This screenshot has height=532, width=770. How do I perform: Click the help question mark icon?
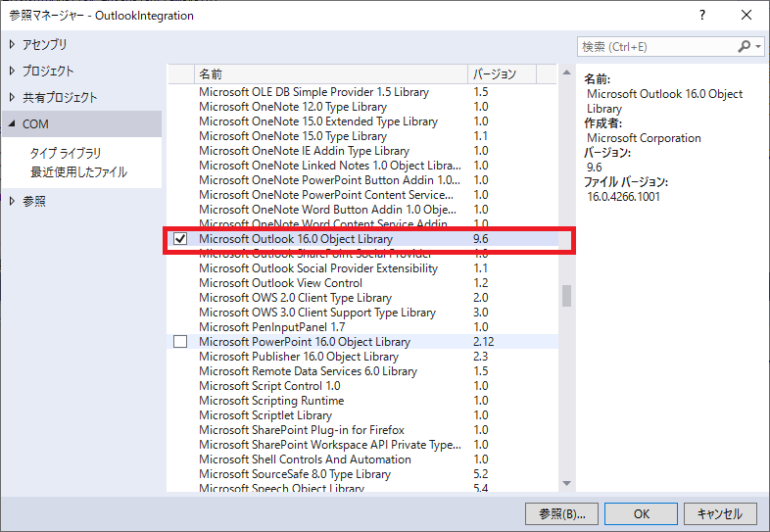click(702, 16)
